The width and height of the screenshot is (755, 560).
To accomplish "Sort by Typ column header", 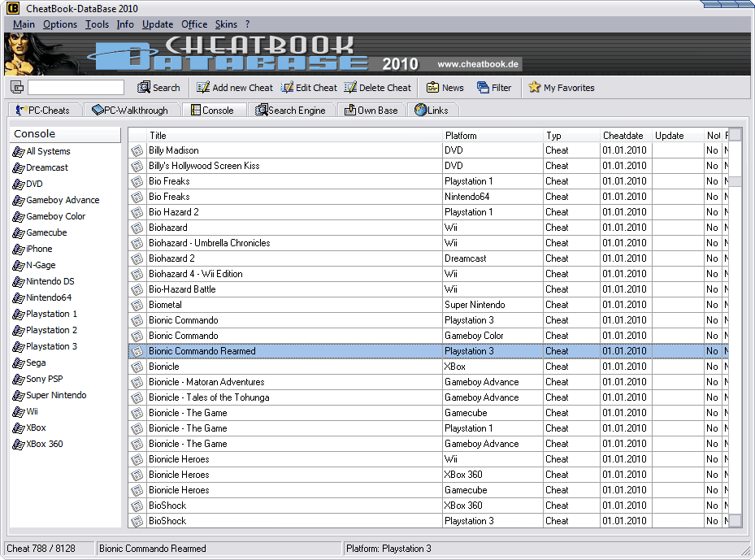I will 571,135.
